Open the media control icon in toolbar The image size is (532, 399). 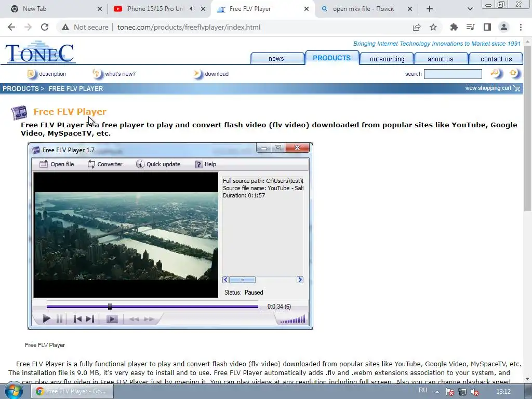(x=470, y=27)
